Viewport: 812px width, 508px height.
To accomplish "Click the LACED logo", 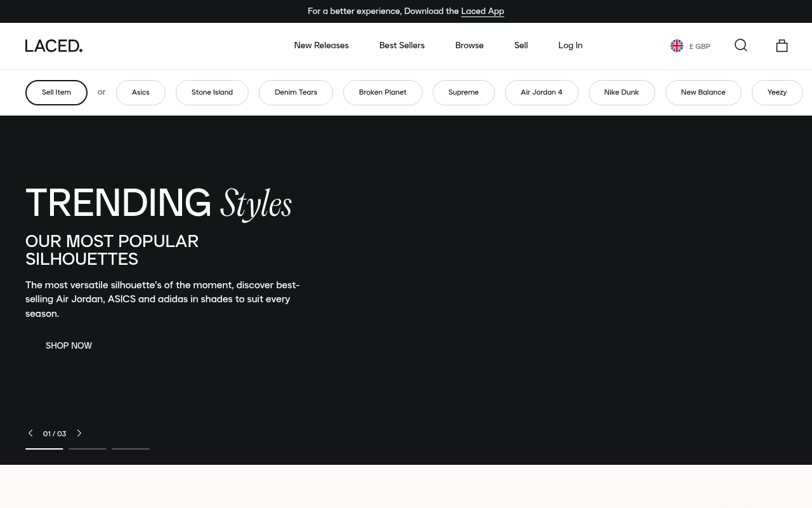I will point(54,46).
